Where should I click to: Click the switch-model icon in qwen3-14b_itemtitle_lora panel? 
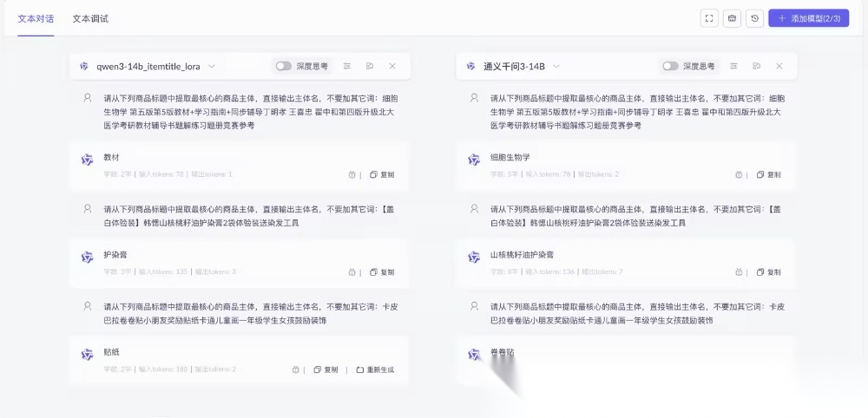click(370, 67)
